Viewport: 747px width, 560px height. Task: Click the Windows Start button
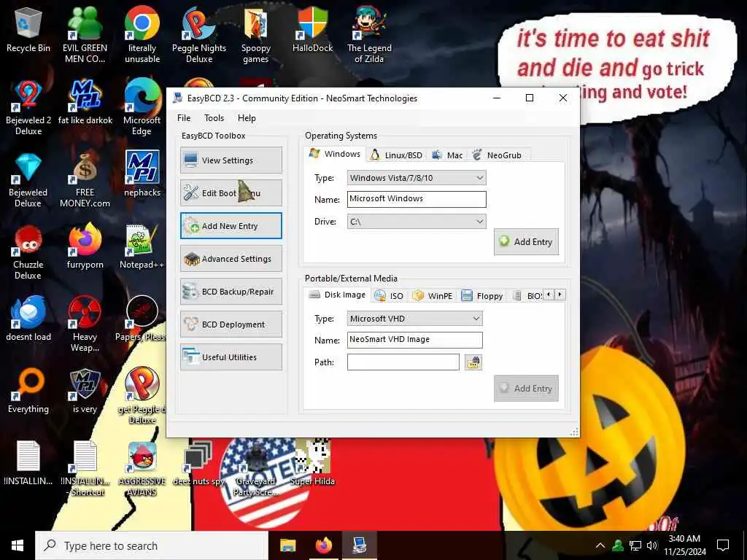[18, 545]
